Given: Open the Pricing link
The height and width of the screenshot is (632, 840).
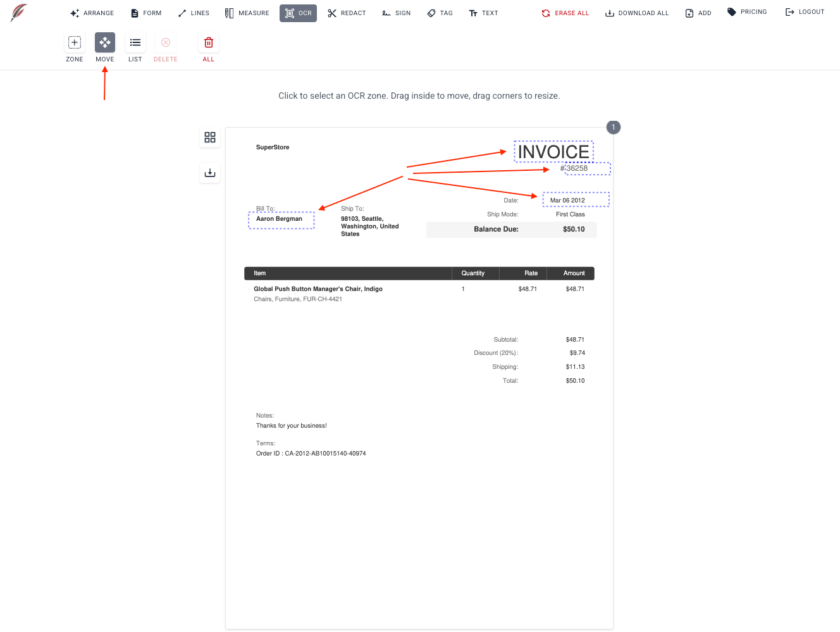Looking at the screenshot, I should click(x=747, y=12).
